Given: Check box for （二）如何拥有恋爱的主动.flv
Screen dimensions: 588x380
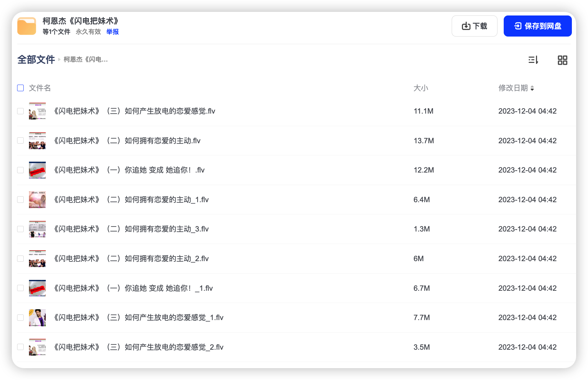Looking at the screenshot, I should click(x=20, y=141).
